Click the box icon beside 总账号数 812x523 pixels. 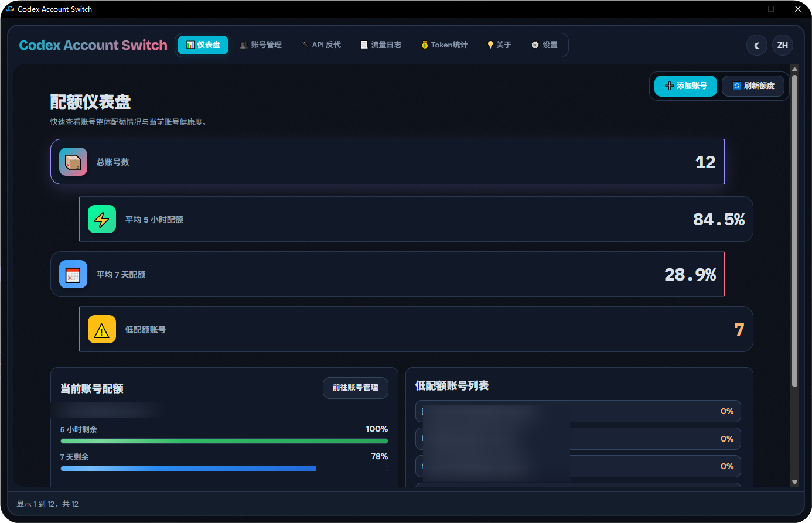[73, 162]
